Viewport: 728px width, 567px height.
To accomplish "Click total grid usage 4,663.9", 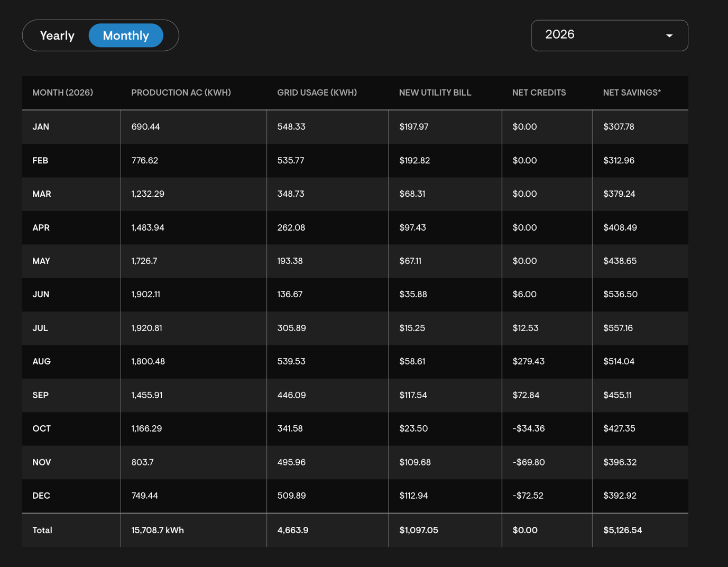I will [x=293, y=530].
